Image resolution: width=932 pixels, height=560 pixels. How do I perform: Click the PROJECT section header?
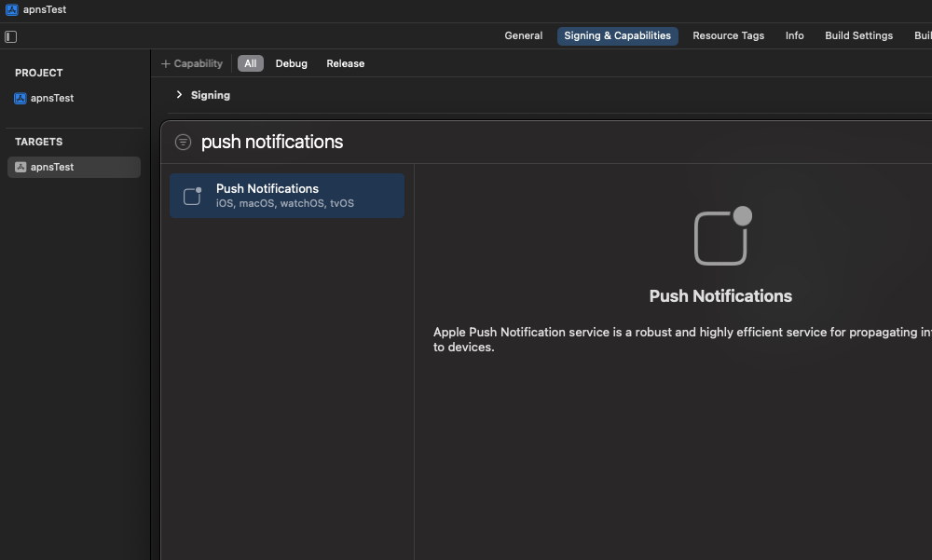tap(38, 73)
